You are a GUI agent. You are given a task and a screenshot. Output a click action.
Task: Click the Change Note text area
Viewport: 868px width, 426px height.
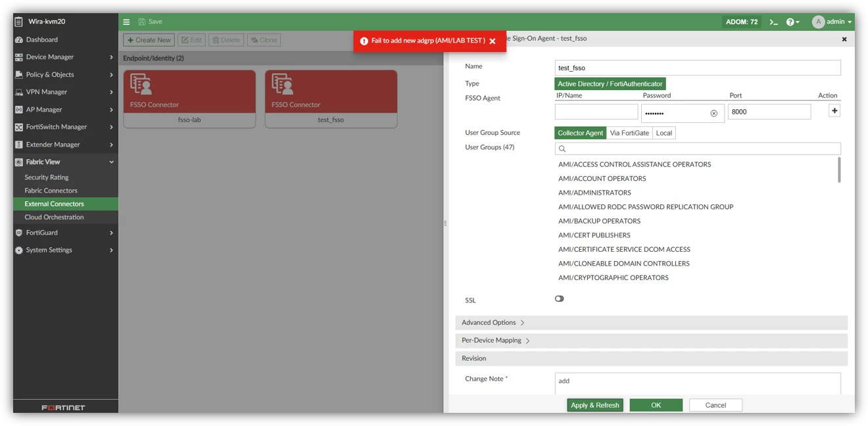tap(698, 384)
